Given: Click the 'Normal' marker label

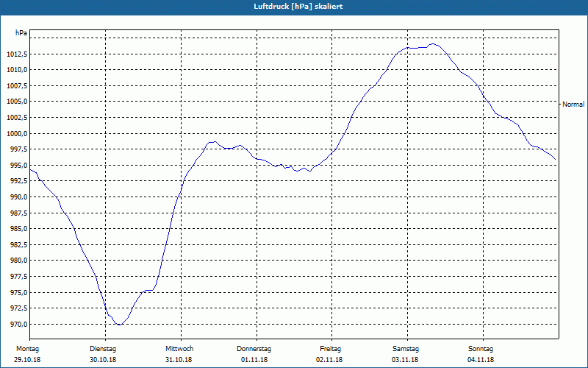Looking at the screenshot, I should point(573,105).
